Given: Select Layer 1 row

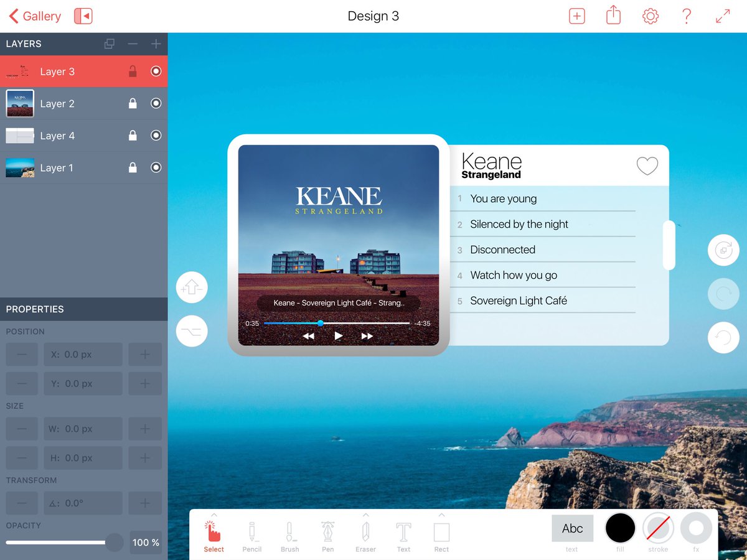Looking at the screenshot, I should (84, 168).
